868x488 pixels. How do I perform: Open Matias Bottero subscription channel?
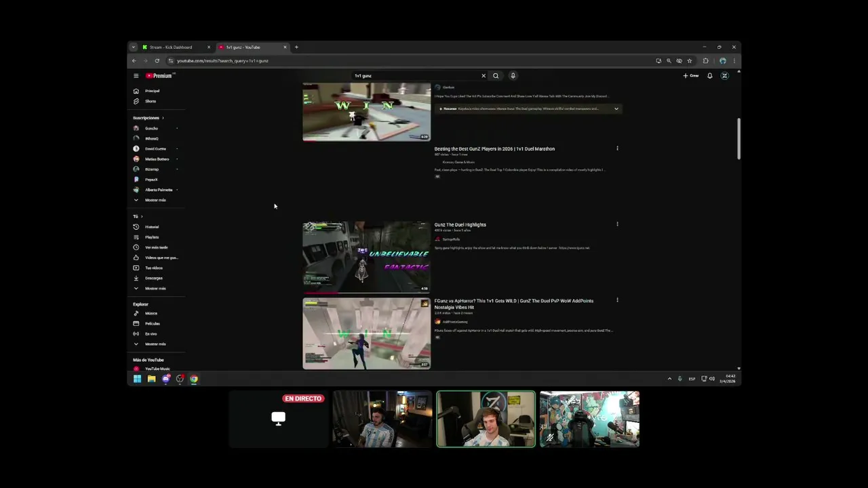coord(156,159)
